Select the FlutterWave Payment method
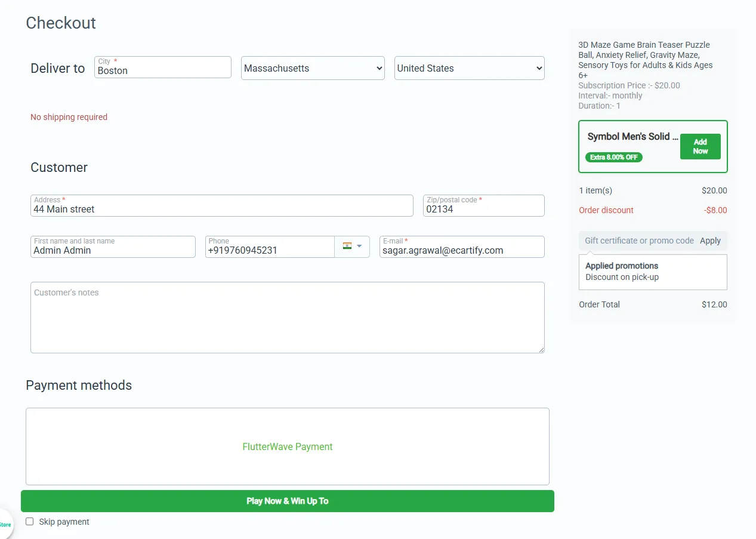 click(x=288, y=446)
